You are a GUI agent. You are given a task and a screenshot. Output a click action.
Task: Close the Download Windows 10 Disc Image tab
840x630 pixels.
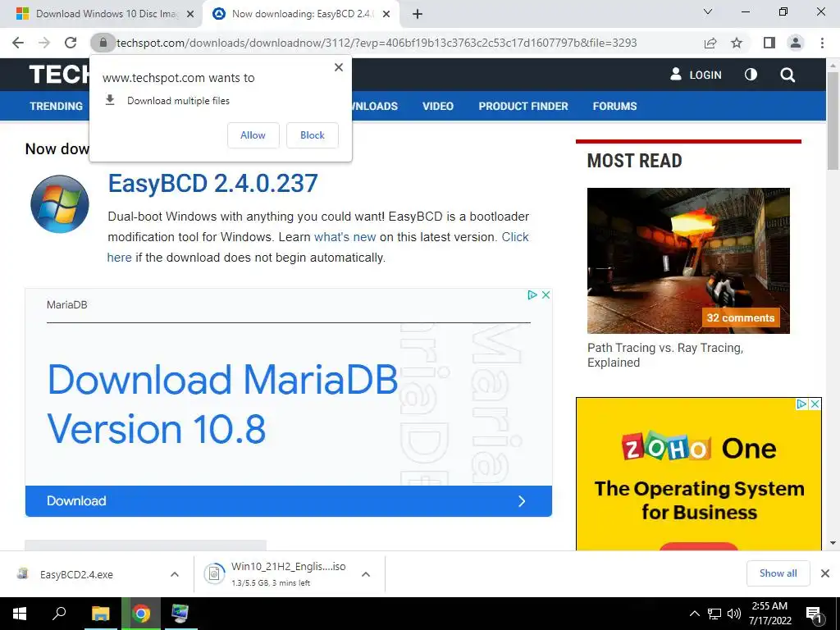(190, 14)
